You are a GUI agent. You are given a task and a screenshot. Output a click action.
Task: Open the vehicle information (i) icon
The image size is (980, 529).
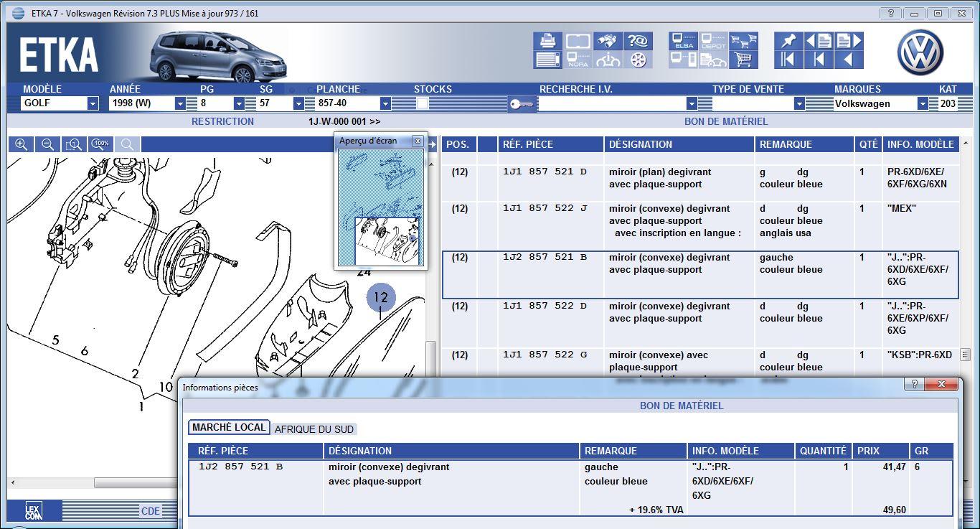pyautogui.click(x=608, y=60)
